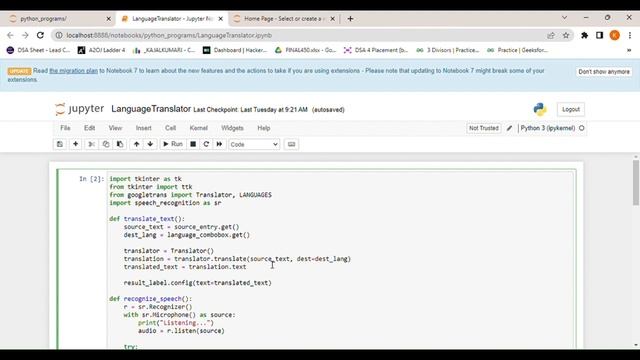This screenshot has width=640, height=360.
Task: Open the migration plan link
Action: point(73,71)
